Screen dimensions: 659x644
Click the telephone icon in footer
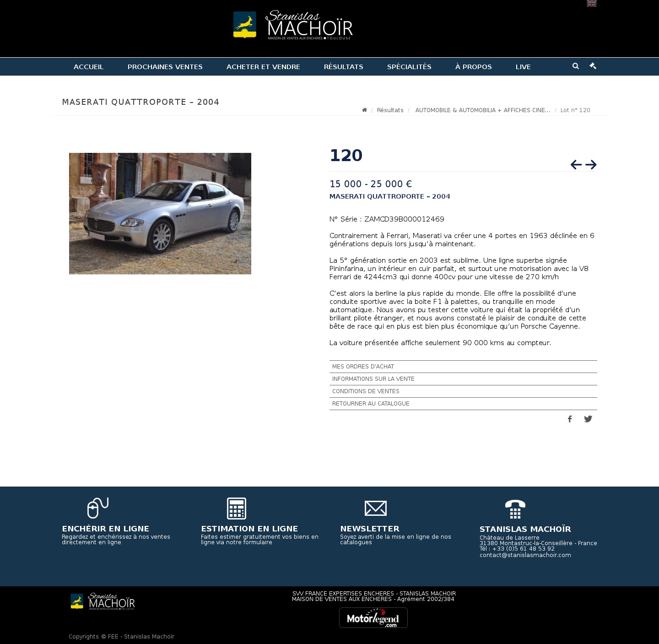tap(515, 509)
